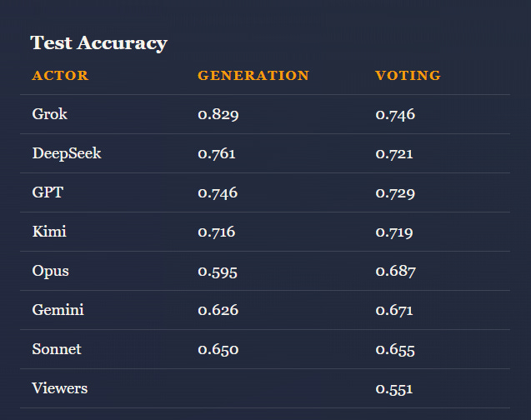Click Gemini's generation score 0.626

pos(218,310)
